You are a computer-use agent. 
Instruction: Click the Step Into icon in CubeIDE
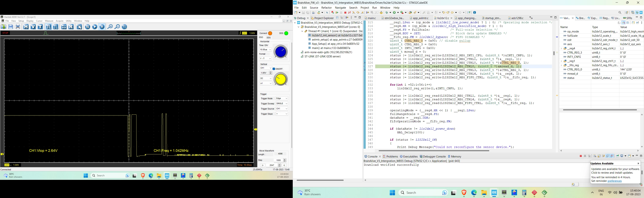354,12
